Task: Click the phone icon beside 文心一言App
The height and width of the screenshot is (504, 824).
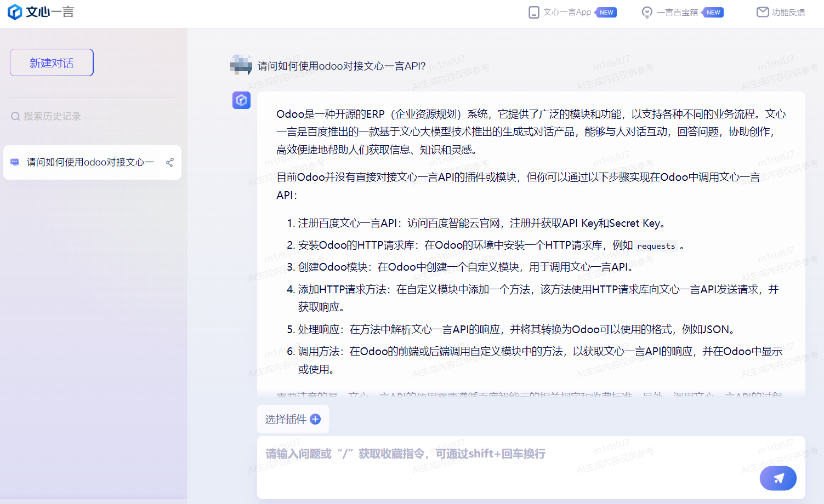Action: pyautogui.click(x=533, y=12)
